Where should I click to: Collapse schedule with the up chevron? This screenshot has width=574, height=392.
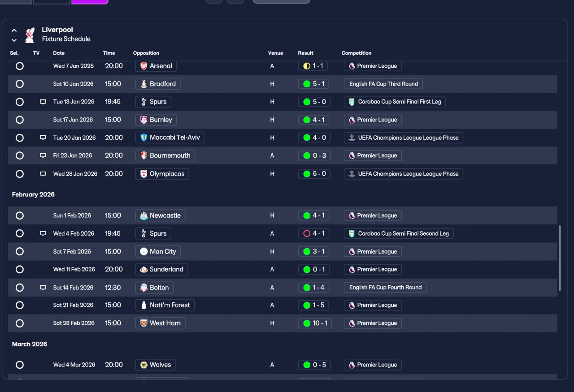click(14, 30)
